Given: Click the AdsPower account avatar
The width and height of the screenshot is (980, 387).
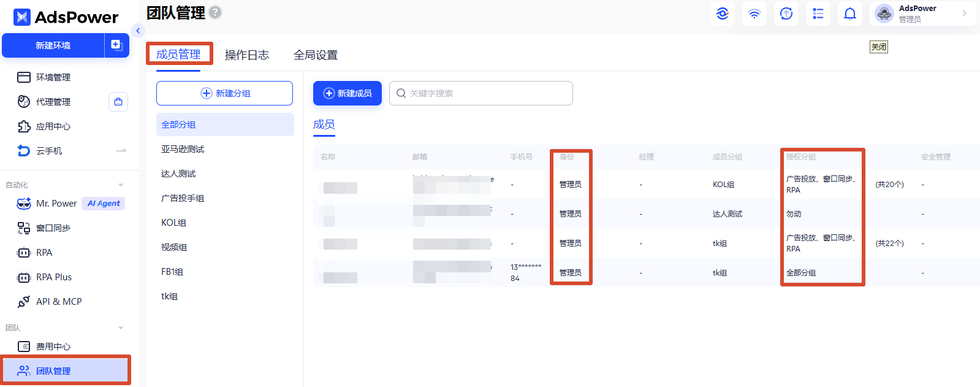Looking at the screenshot, I should pos(884,13).
